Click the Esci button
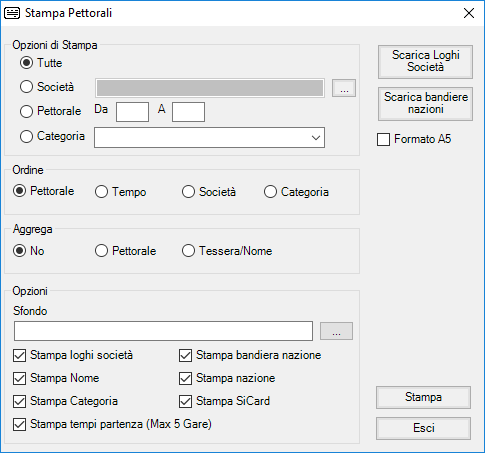 423,428
